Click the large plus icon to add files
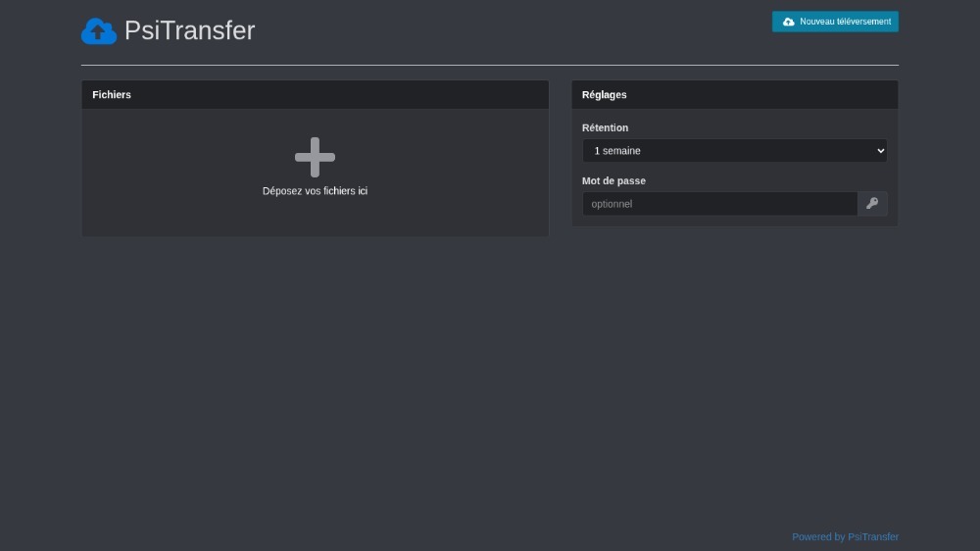 315,157
